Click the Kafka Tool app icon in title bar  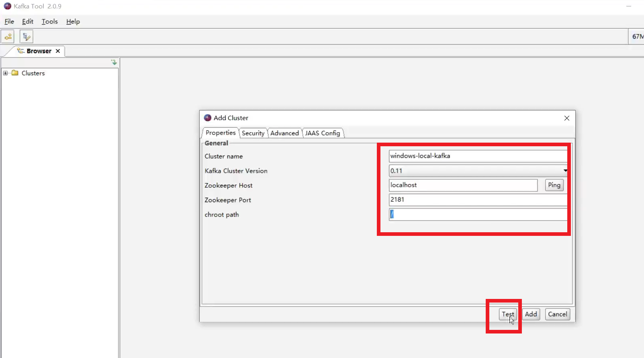pos(7,6)
